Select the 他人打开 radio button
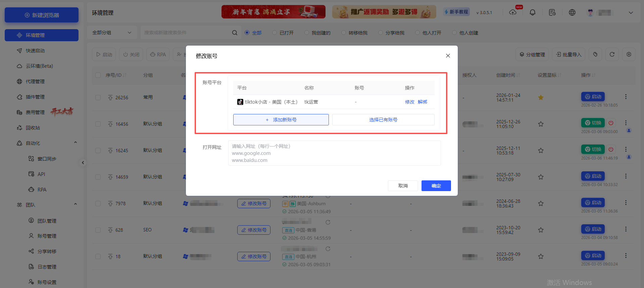Screen dimensions: 644x288 click(x=417, y=33)
